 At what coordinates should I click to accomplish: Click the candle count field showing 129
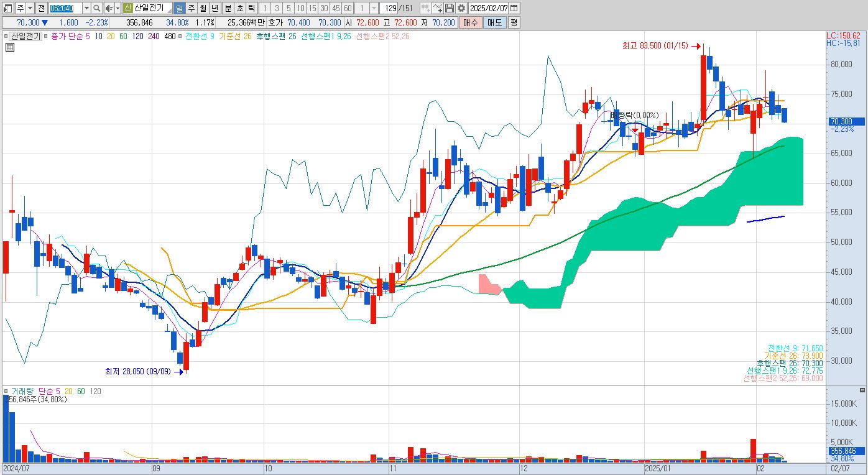[x=389, y=8]
